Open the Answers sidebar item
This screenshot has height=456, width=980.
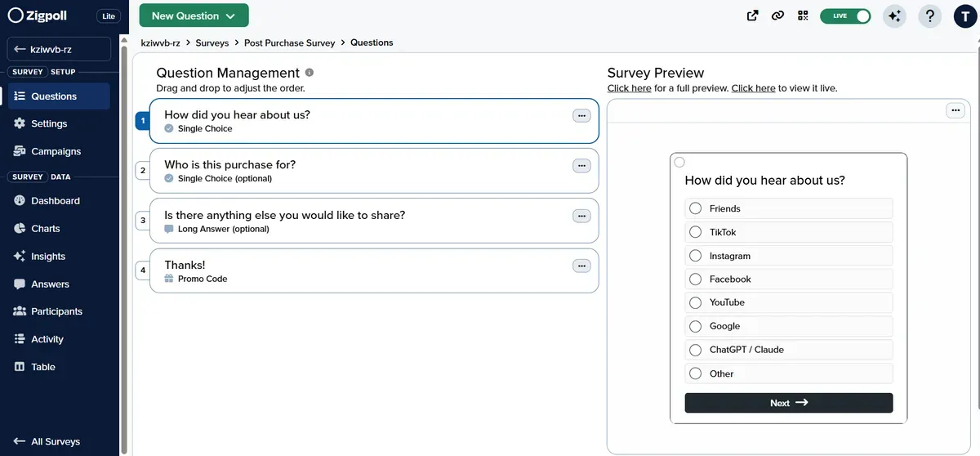59,284
